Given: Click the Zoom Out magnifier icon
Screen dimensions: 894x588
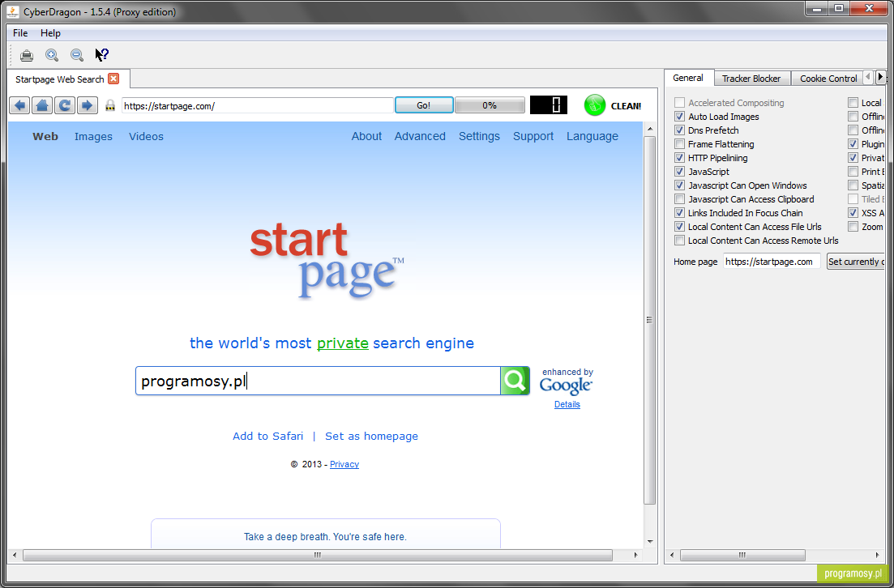Looking at the screenshot, I should [x=77, y=55].
